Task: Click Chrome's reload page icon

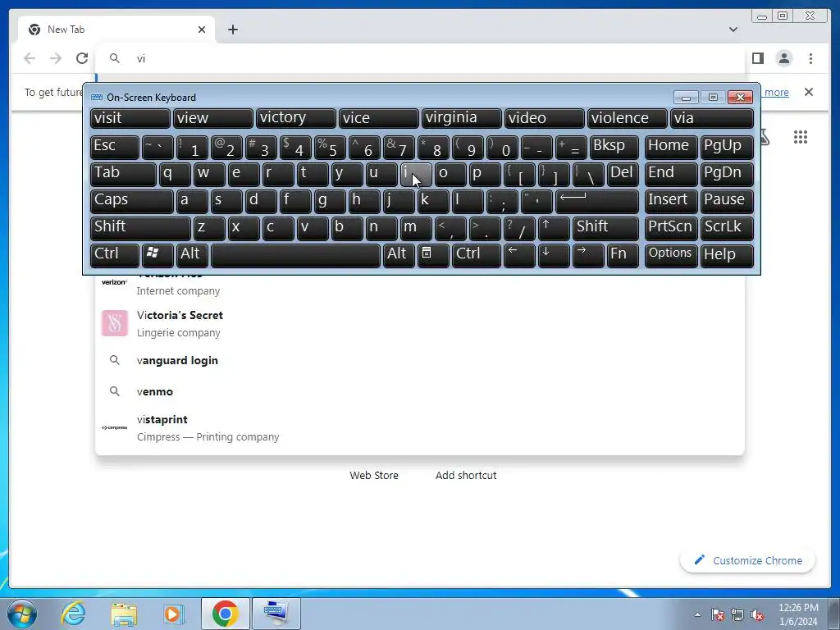Action: (x=82, y=58)
